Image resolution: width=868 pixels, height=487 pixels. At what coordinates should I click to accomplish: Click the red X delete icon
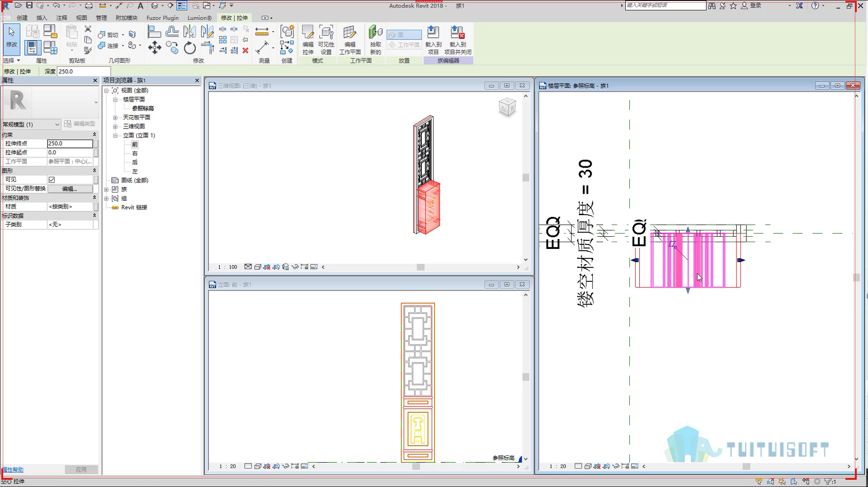(245, 51)
